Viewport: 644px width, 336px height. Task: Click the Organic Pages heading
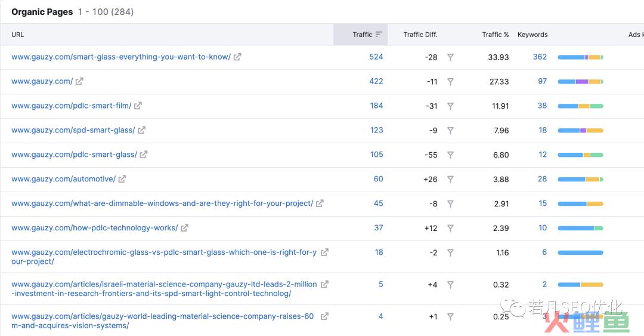[x=42, y=12]
